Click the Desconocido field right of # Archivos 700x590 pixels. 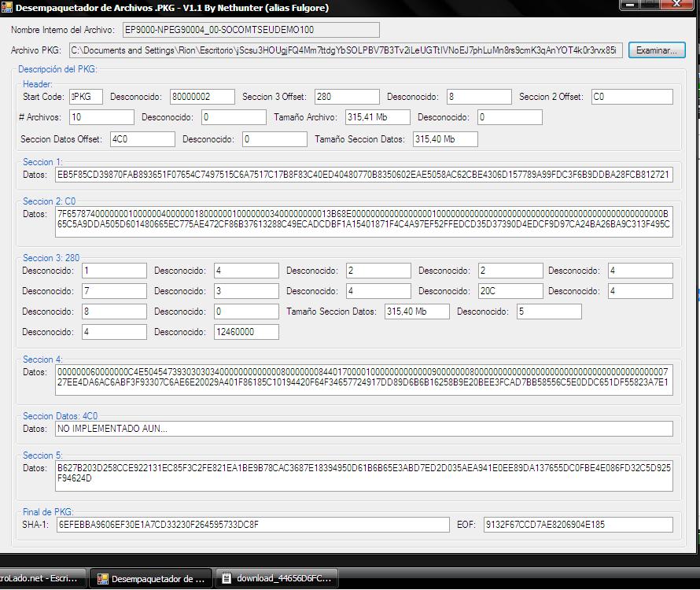(x=234, y=117)
